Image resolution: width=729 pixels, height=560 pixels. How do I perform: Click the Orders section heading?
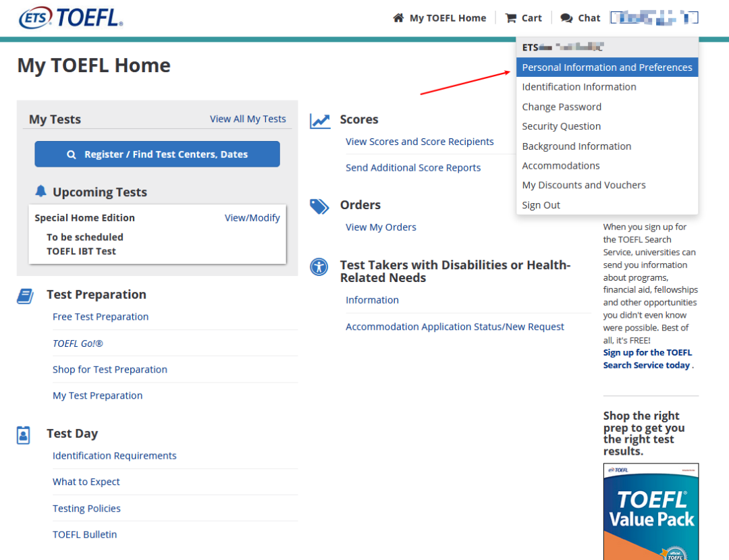(360, 205)
